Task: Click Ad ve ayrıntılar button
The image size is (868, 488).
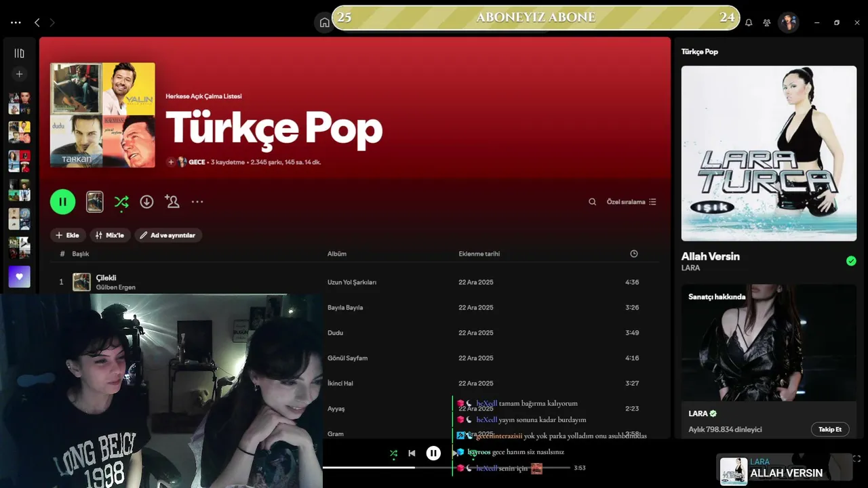Action: (x=168, y=235)
